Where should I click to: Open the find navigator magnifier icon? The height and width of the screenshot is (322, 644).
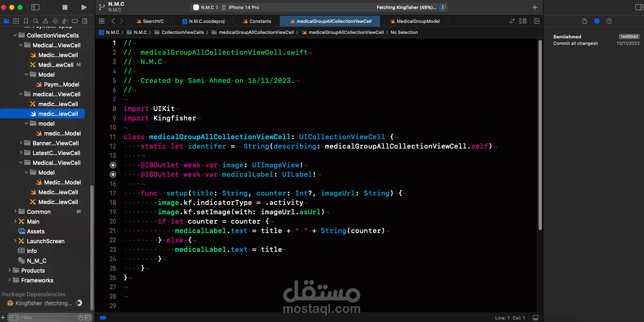[x=36, y=21]
